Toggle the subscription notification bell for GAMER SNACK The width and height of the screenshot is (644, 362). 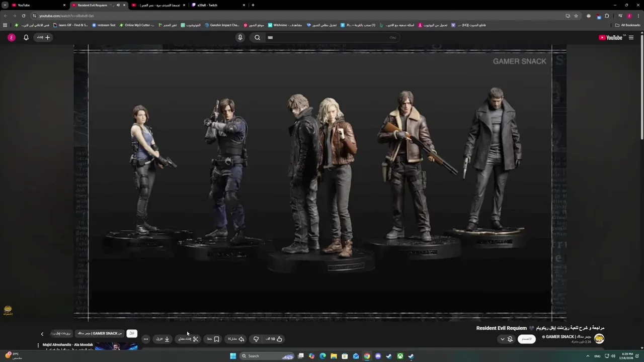(x=510, y=339)
